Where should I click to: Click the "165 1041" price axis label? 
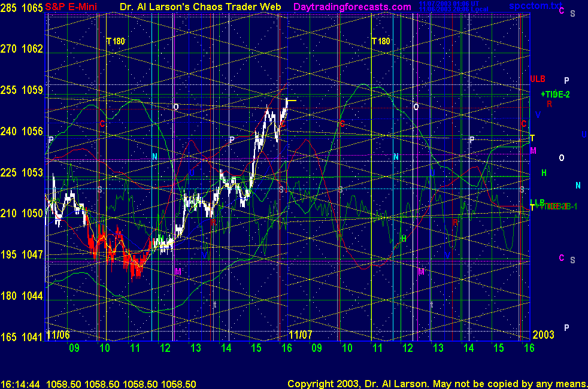[22, 338]
